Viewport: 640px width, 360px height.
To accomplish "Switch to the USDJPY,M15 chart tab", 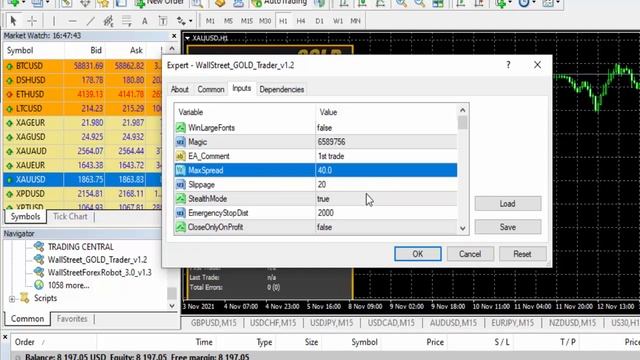I will (x=331, y=323).
